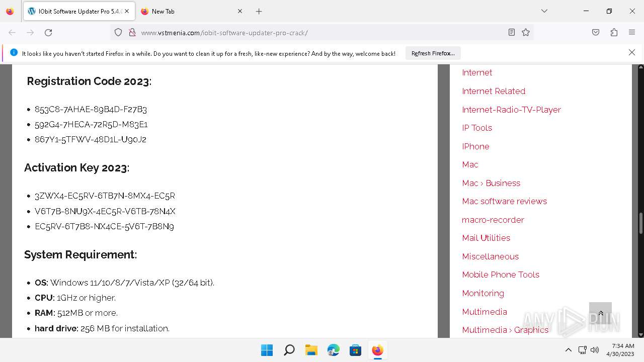Open the Mac category link
Viewport: 644px width, 362px height.
tap(470, 164)
